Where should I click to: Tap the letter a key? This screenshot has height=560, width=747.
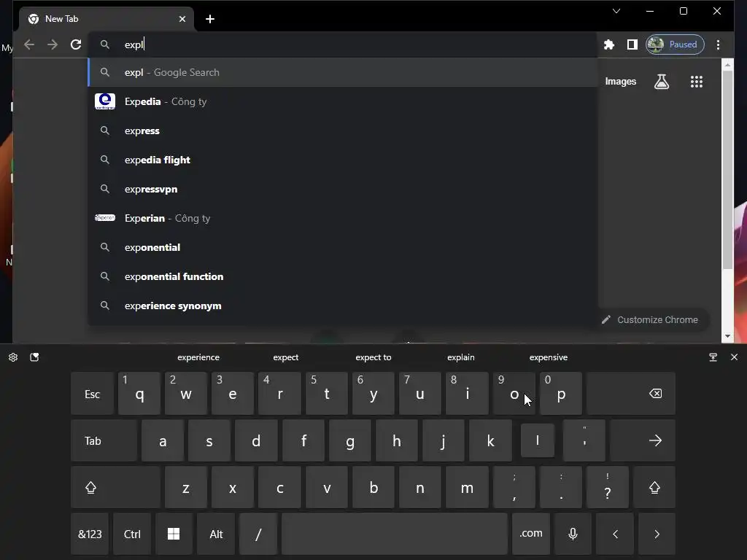coord(163,440)
